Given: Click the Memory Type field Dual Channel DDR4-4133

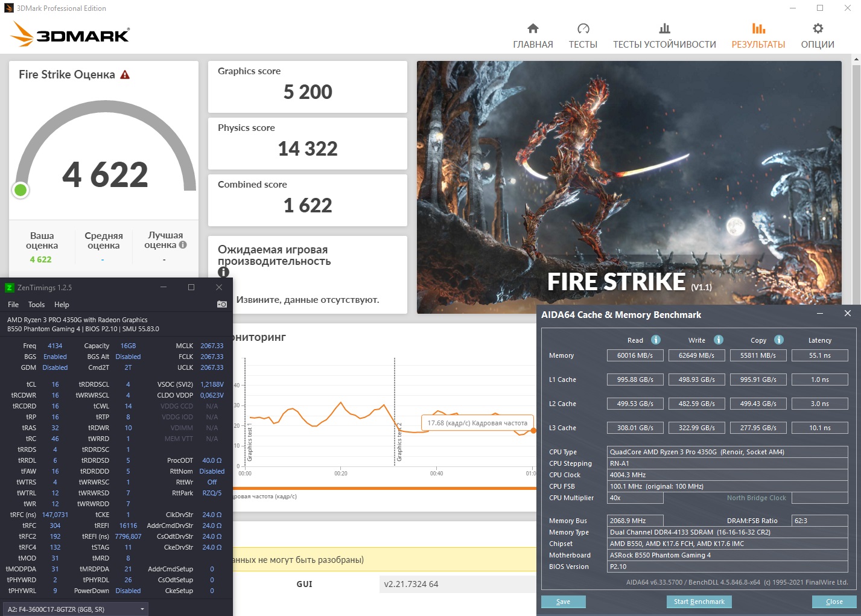Looking at the screenshot, I should (728, 532).
